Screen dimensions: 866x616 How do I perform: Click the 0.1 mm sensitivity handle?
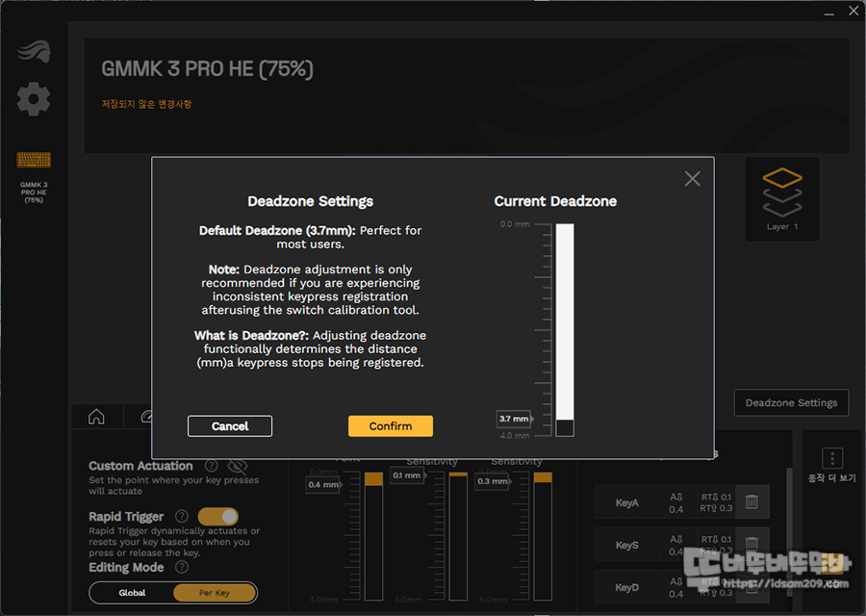click(408, 475)
